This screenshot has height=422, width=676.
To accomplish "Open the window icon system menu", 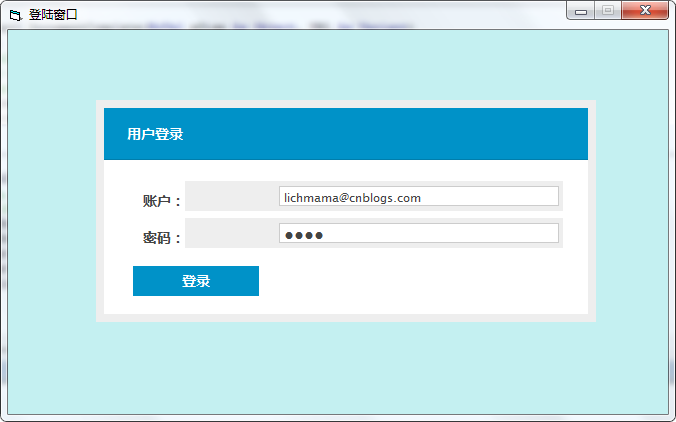I will (16, 15).
